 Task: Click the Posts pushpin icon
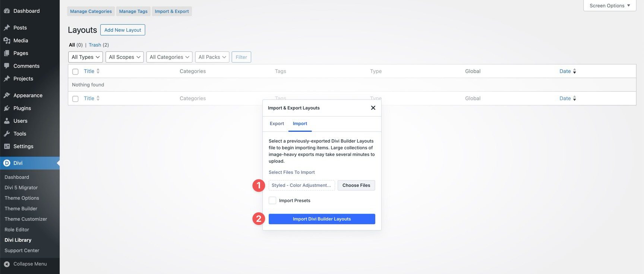click(x=7, y=28)
